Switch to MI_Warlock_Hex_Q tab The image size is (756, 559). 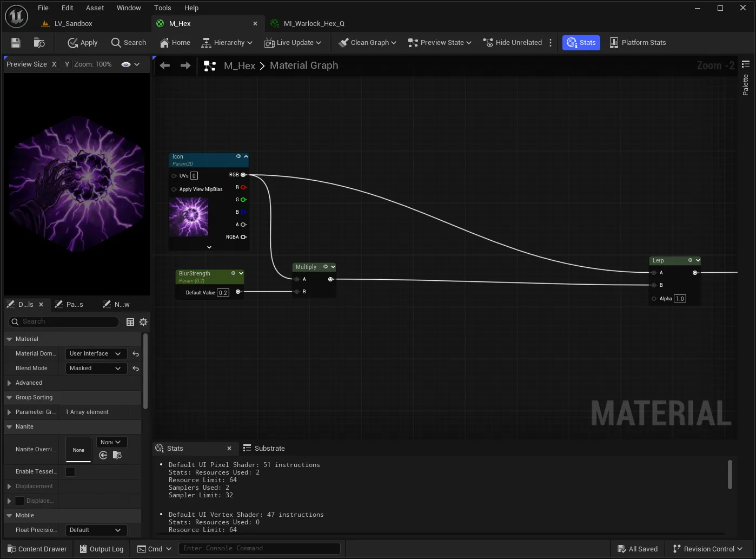tap(315, 23)
